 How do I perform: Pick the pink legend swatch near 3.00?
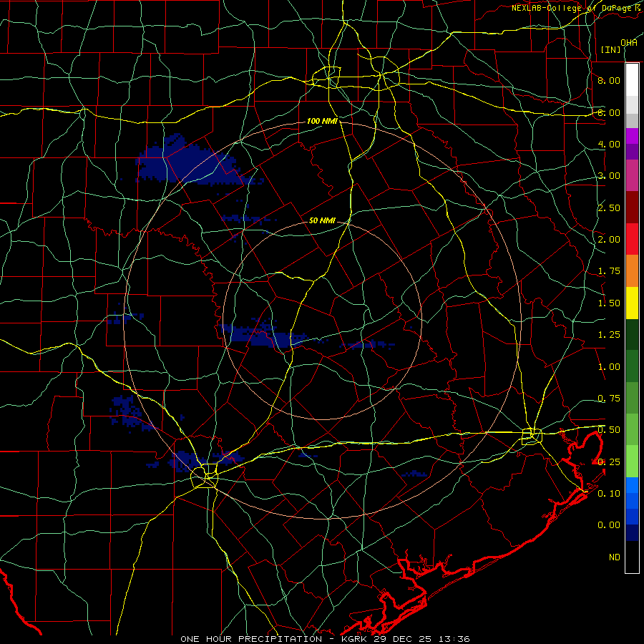click(632, 176)
